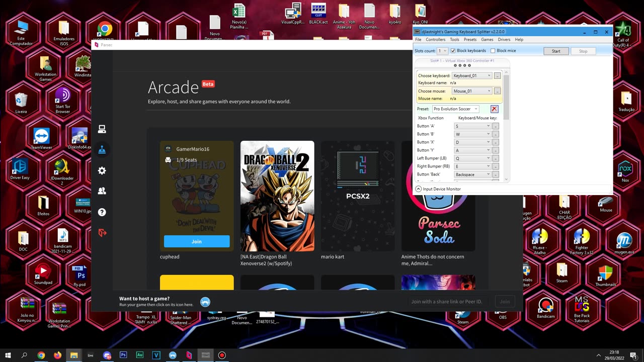Open the Friends section in Parsec sidebar
Image resolution: width=644 pixels, height=362 pixels.
(102, 191)
